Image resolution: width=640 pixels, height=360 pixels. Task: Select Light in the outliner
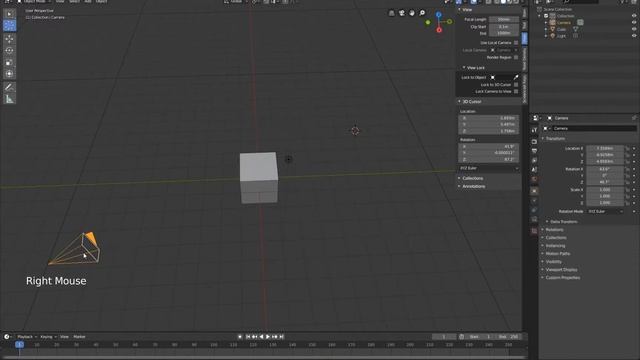point(562,36)
